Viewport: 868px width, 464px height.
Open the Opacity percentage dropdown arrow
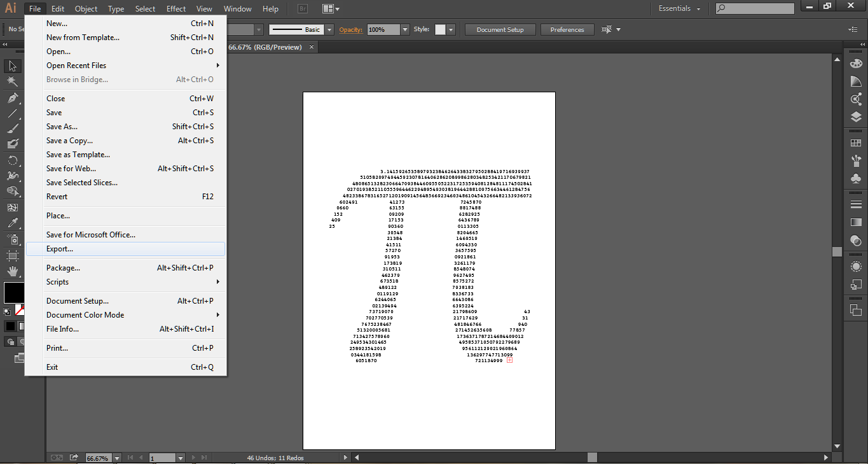(404, 30)
